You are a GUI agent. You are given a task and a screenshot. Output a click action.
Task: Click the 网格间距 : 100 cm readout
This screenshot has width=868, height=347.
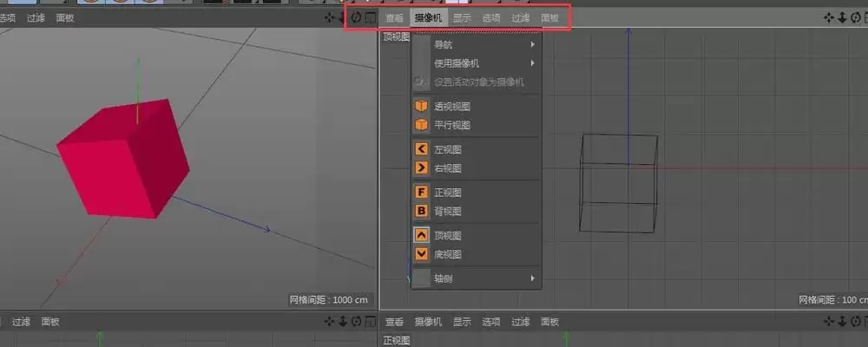[833, 300]
